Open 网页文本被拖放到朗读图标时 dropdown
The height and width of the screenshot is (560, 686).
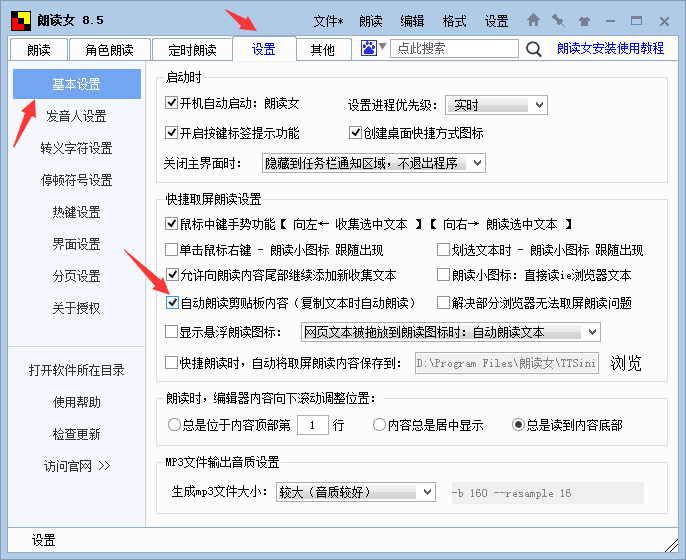tap(451, 332)
